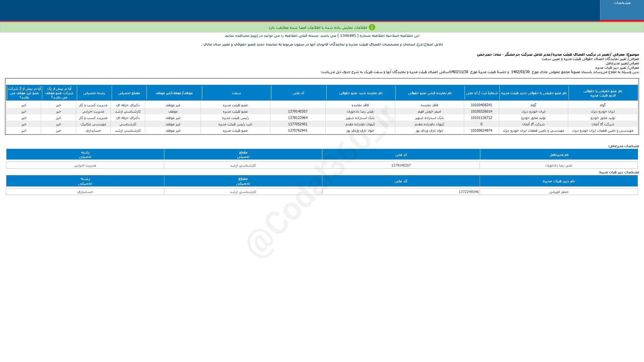Follow the اینجا link to previous notice
The height and width of the screenshot is (362, 644).
[254, 36]
